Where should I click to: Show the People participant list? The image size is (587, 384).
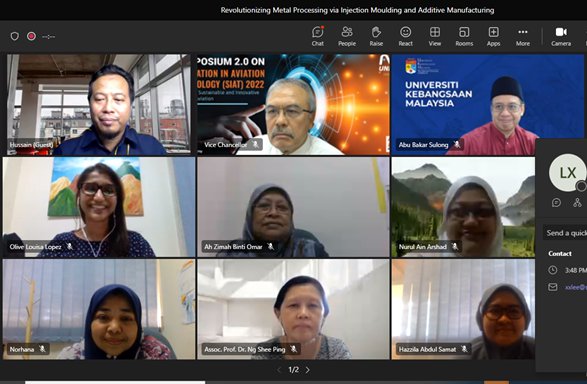347,36
